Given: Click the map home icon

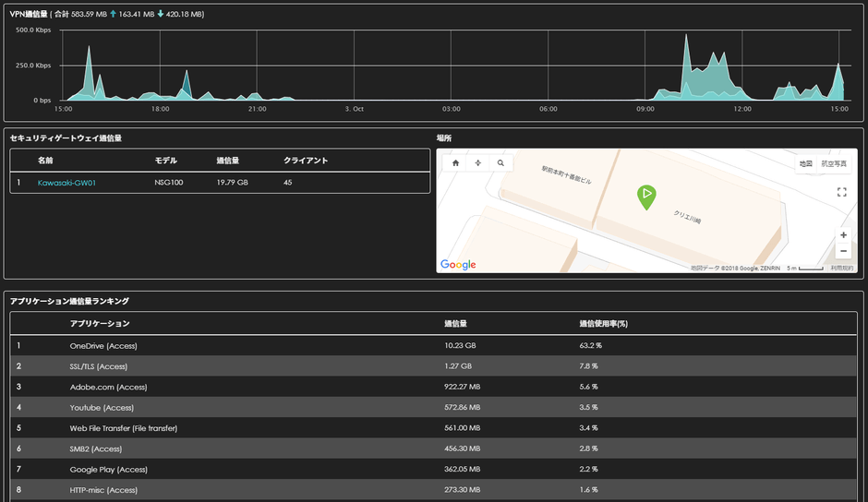Looking at the screenshot, I should (455, 162).
